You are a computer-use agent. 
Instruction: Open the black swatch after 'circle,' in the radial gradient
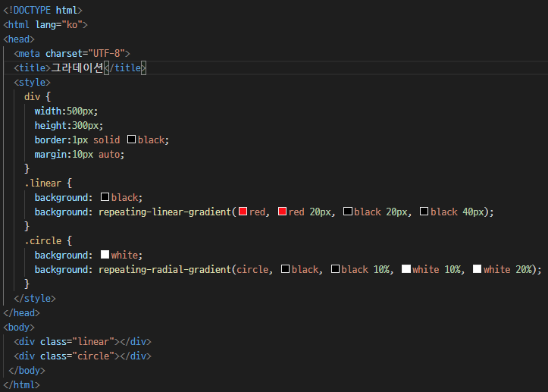point(285,269)
